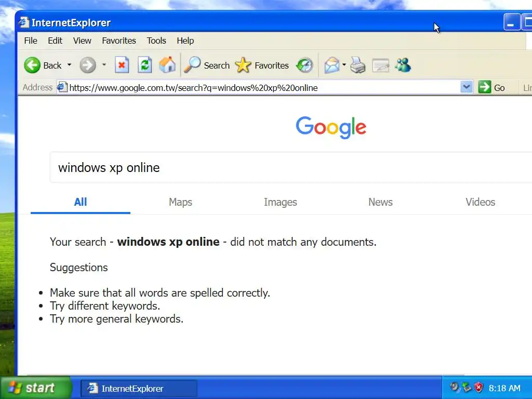Open the Messenger people icon
Image resolution: width=532 pixels, height=399 pixels.
pos(403,65)
